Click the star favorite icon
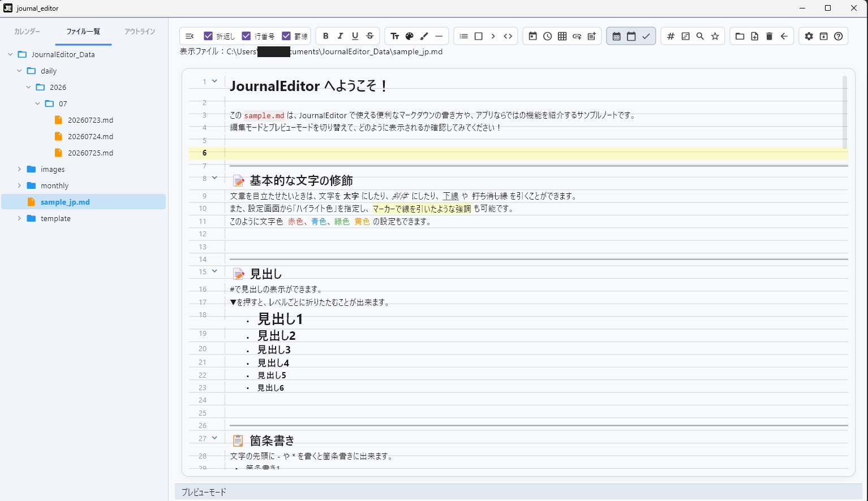Image resolution: width=868 pixels, height=501 pixels. 715,36
